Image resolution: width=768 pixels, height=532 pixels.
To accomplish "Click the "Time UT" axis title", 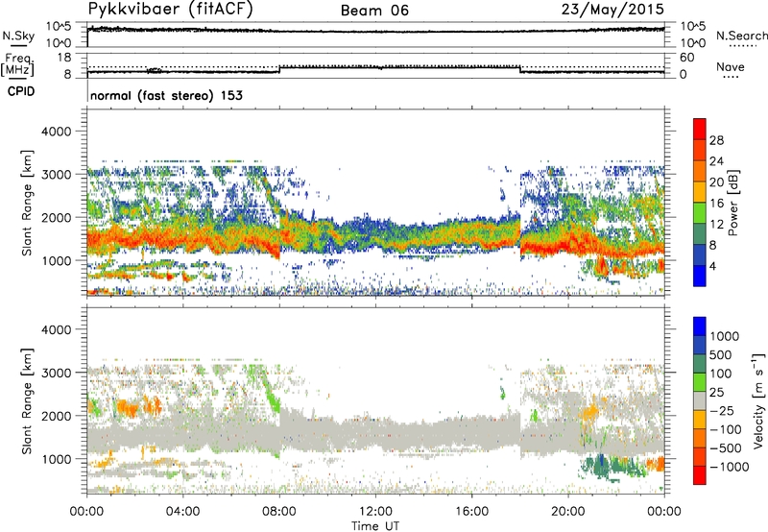I will click(x=375, y=526).
